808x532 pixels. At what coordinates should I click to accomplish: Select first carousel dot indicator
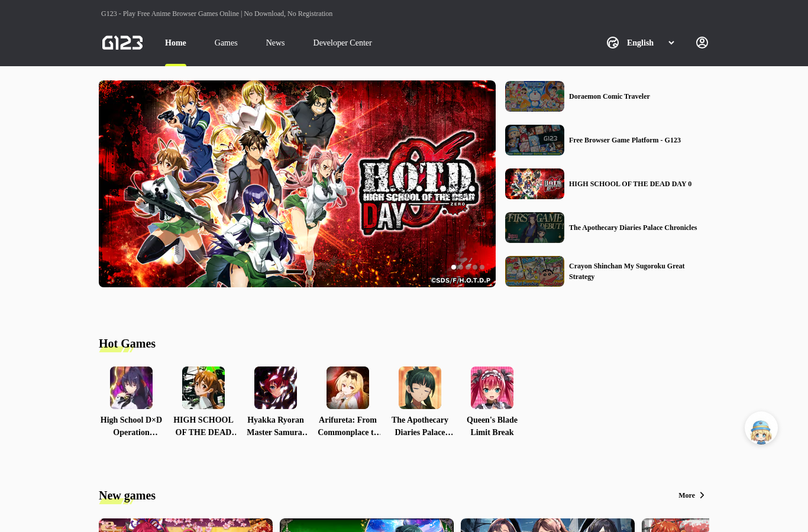pos(454,267)
